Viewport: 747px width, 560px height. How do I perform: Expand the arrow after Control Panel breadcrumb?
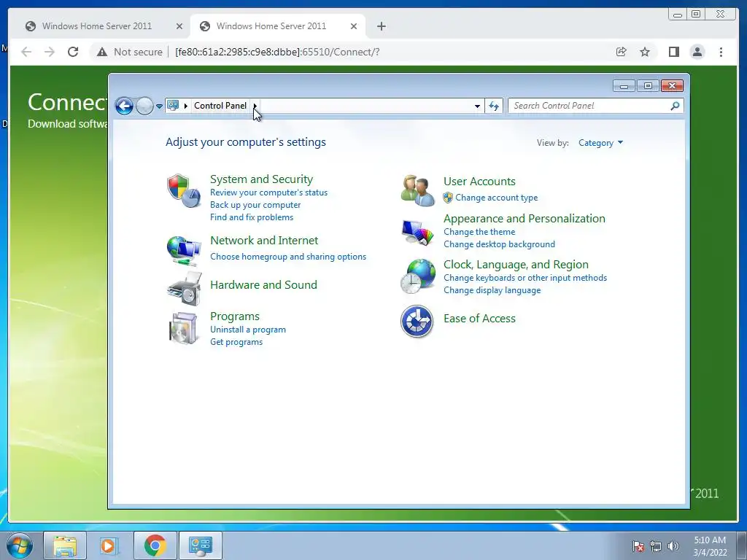tap(255, 106)
